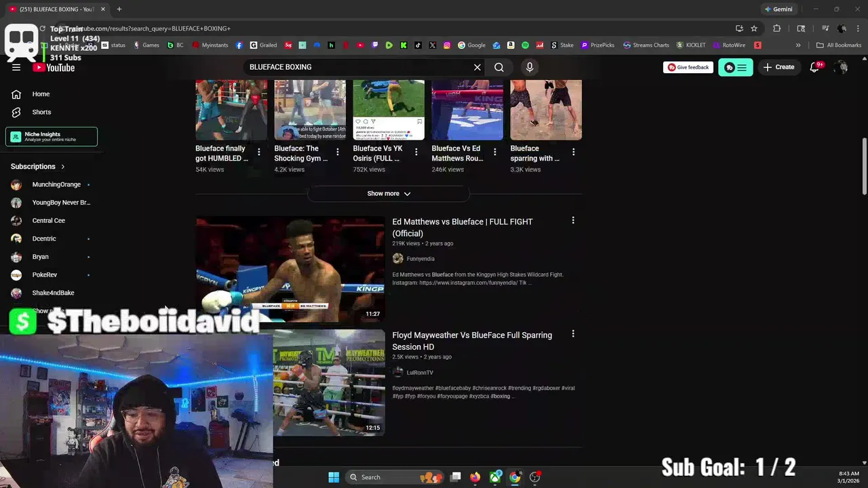
Task: Start voice search with the microphone icon
Action: (530, 67)
